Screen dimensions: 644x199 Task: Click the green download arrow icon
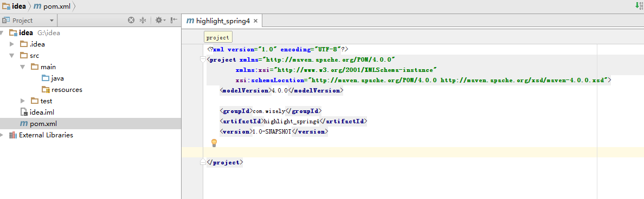click(637, 5)
